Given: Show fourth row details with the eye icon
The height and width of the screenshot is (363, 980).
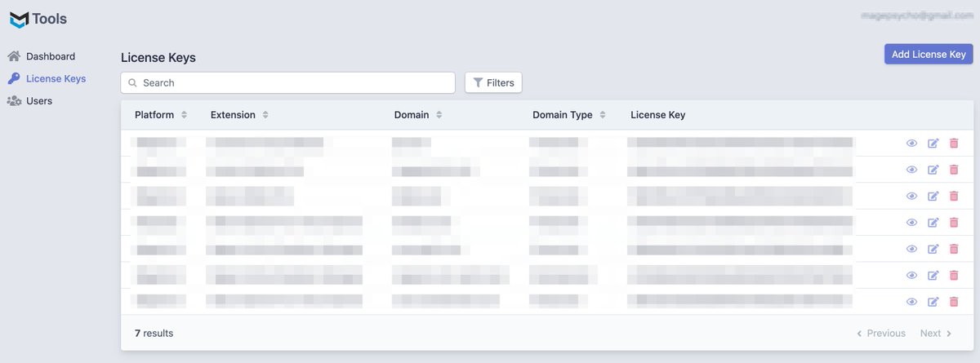Looking at the screenshot, I should 912,223.
